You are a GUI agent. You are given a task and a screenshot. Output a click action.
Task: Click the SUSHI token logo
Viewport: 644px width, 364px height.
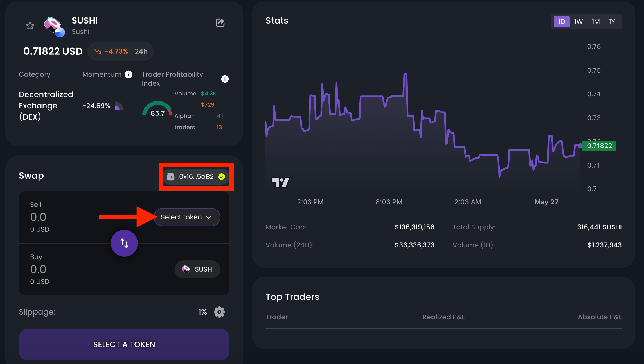(x=54, y=26)
